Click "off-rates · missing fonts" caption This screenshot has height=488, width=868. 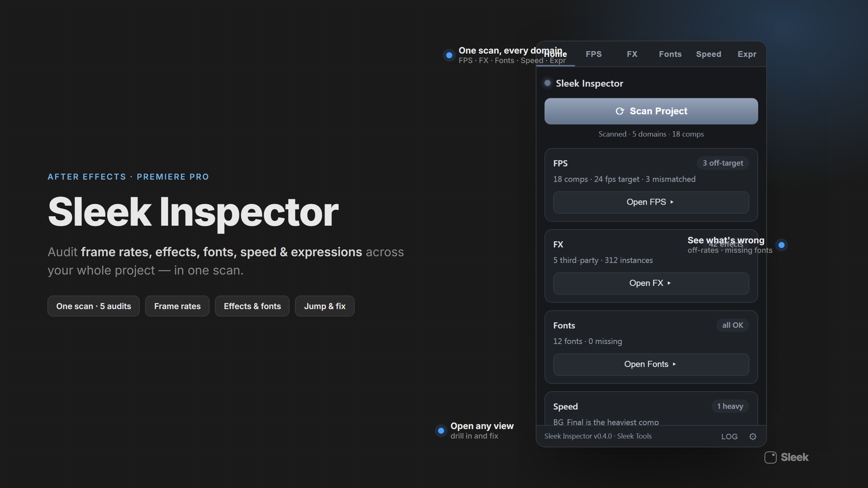(x=730, y=250)
